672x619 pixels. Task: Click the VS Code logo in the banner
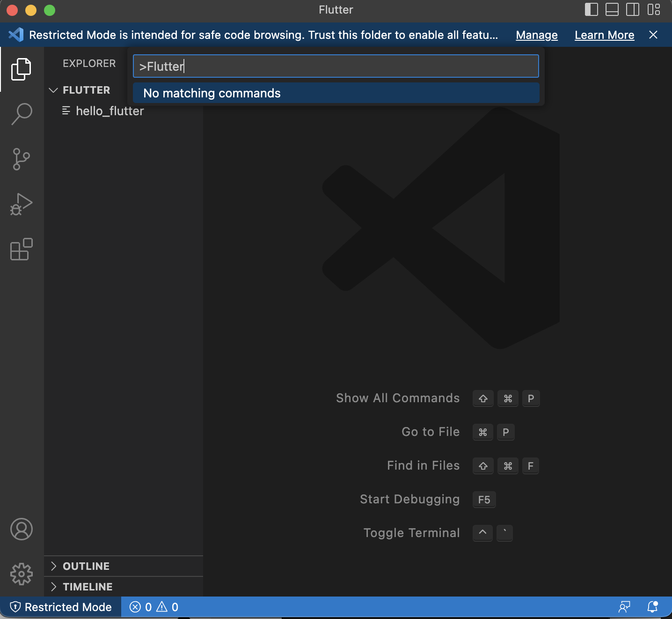click(x=16, y=35)
